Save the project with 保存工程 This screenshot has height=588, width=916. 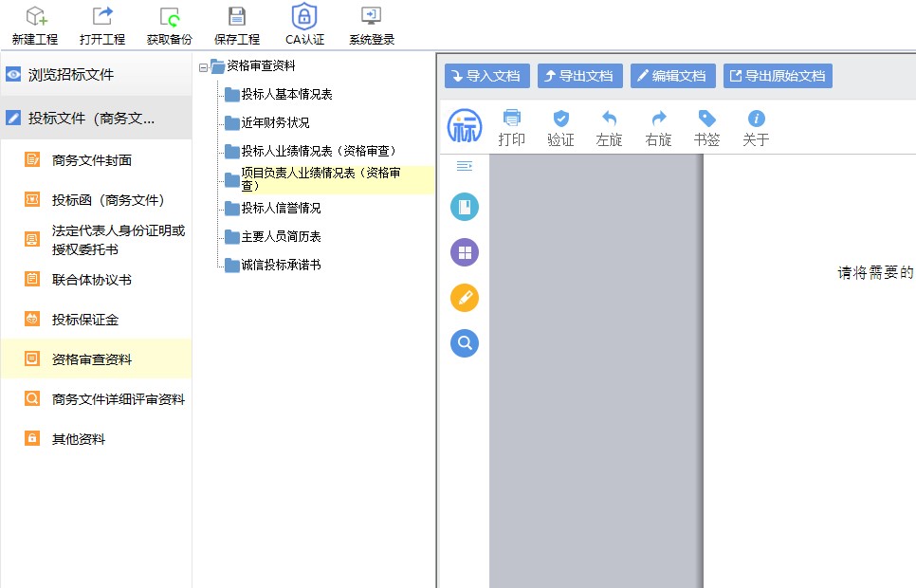[237, 26]
